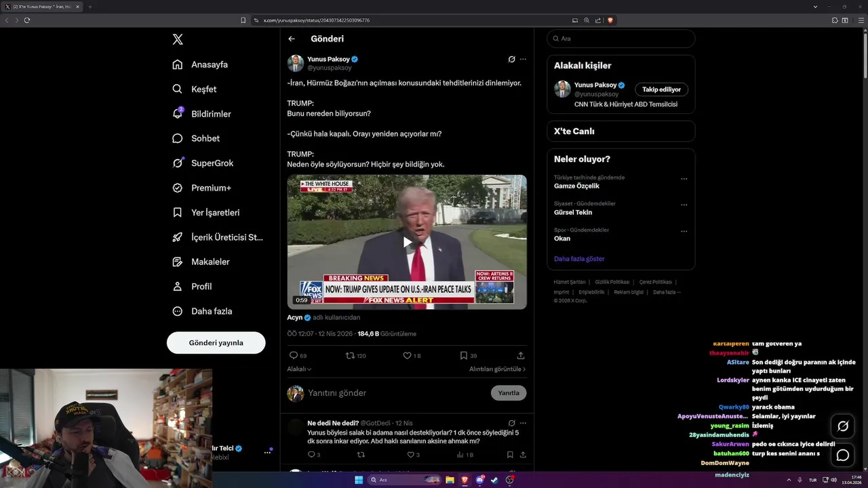Reload the browser page
Image resolution: width=868 pixels, height=488 pixels.
[27, 20]
